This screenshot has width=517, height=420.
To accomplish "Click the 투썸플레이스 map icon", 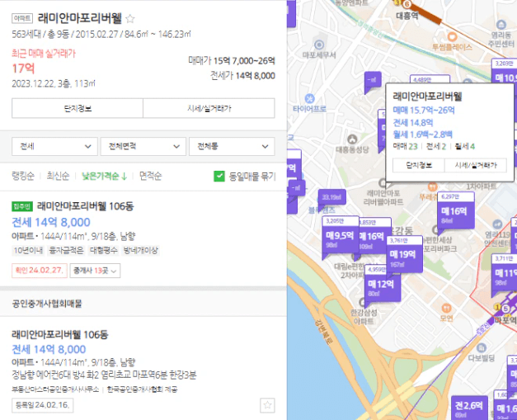I will tap(452, 36).
